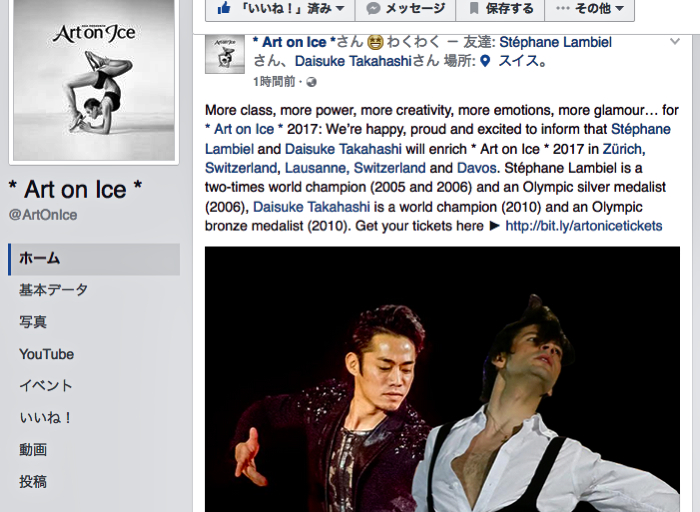This screenshot has width=700, height=512.
Task: Open the bit.ly/artonicetickets link
Action: 583,226
